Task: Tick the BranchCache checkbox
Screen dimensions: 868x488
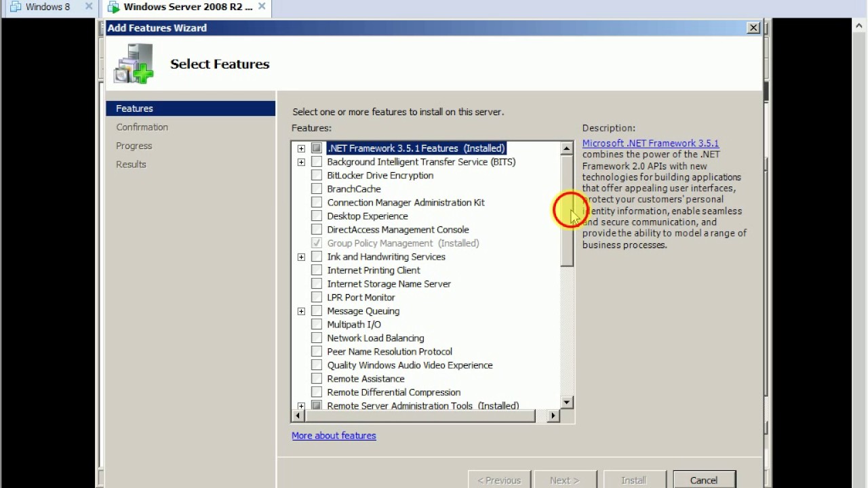Action: (x=317, y=188)
